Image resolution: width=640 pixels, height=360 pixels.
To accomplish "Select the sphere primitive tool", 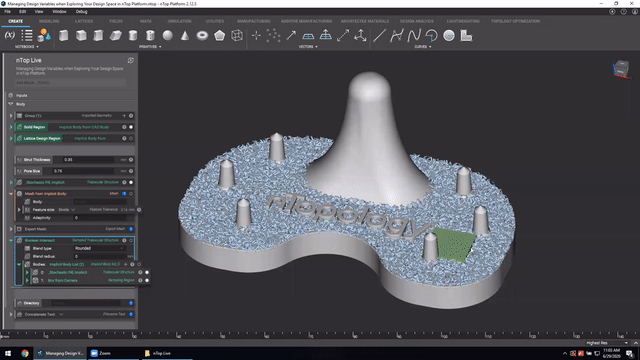I will pos(168,36).
